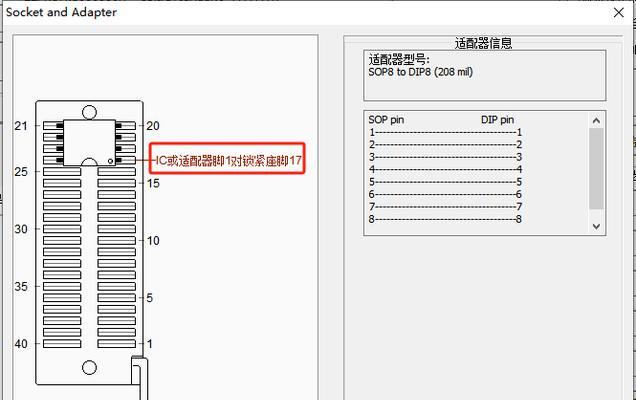Select the SOP pin column header

(386, 120)
